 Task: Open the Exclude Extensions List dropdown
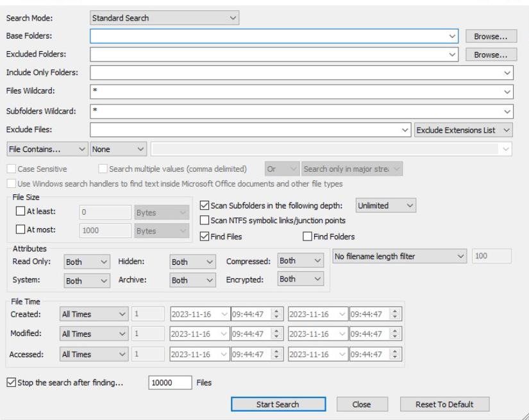coord(463,130)
